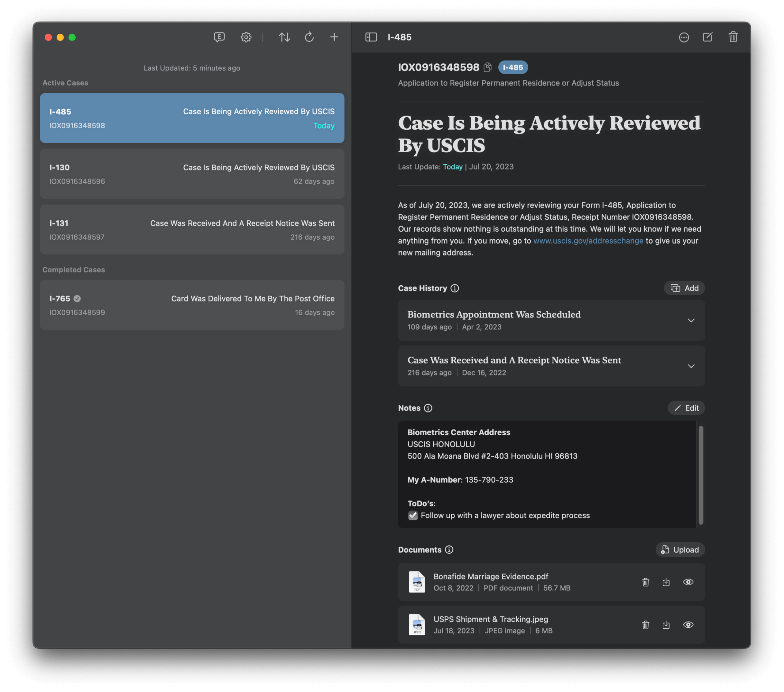Toggle the sidebar panel icon

(x=371, y=37)
